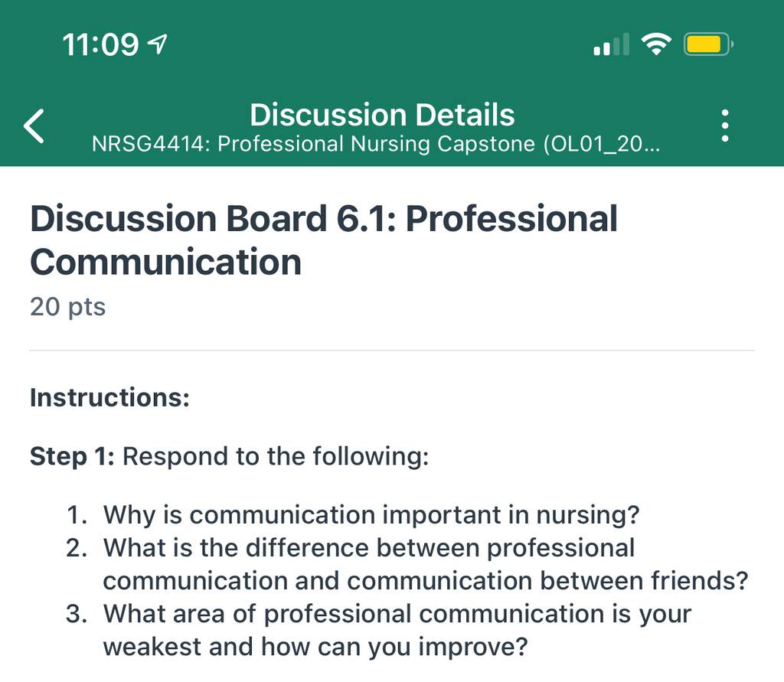Tap the Discussion Details header title
The width and height of the screenshot is (784, 682).
[382, 115]
